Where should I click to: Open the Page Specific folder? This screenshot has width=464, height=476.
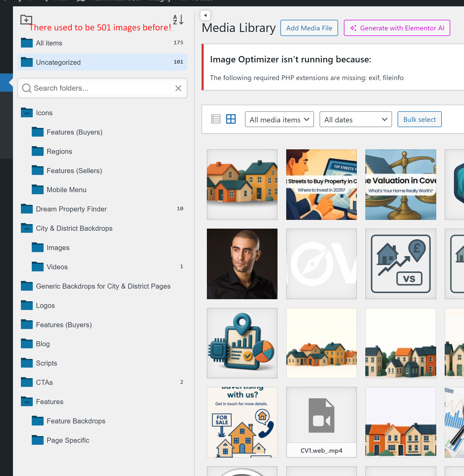click(68, 440)
